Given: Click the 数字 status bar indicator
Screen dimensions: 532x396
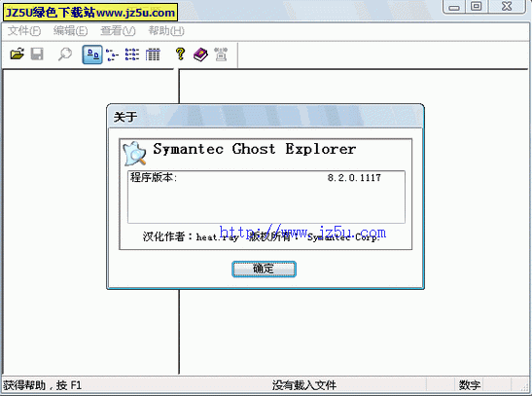Looking at the screenshot, I should point(470,385).
